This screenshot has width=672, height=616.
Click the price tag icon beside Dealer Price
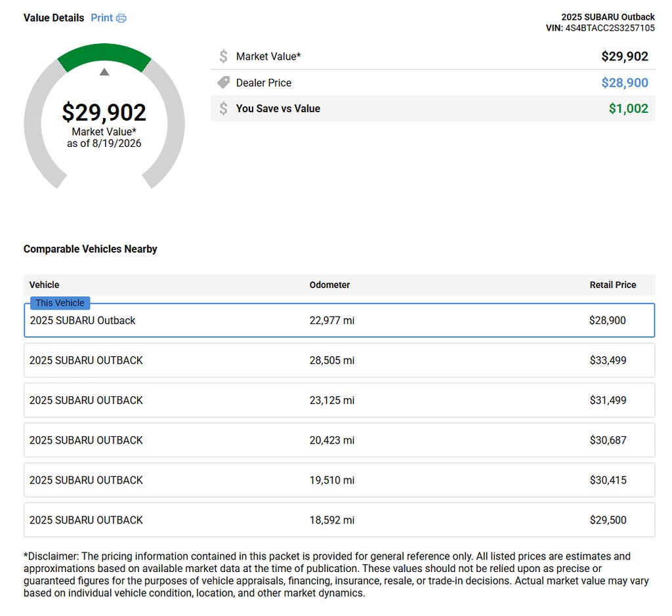tap(223, 82)
